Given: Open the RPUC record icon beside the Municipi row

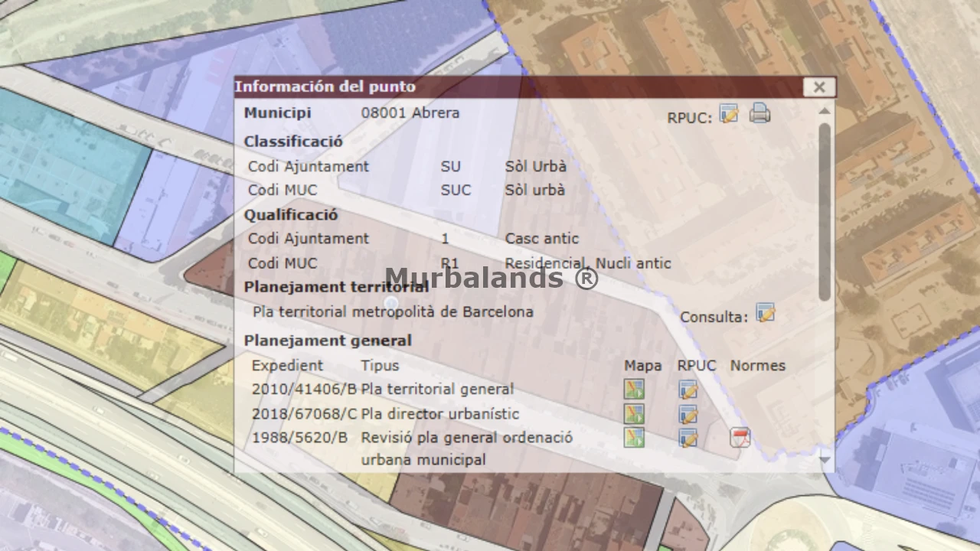Looking at the screenshot, I should [x=728, y=114].
